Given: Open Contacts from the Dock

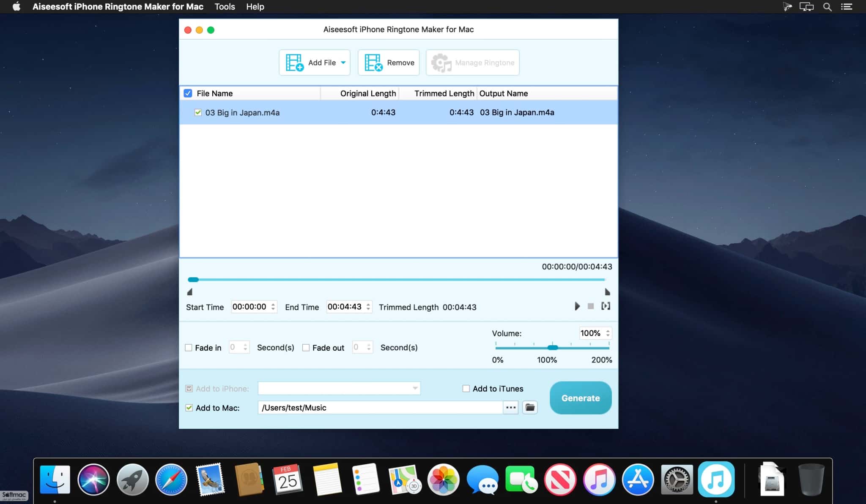Looking at the screenshot, I should (x=249, y=479).
